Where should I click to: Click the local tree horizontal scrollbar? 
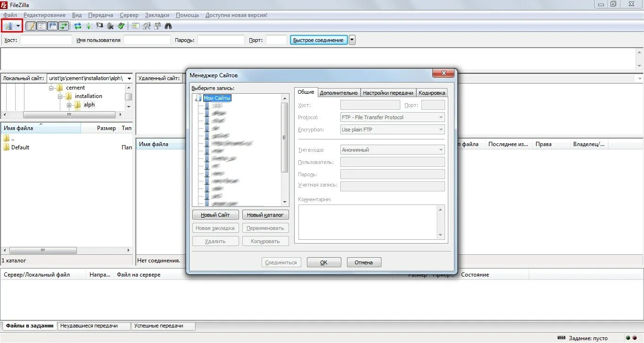pyautogui.click(x=69, y=114)
